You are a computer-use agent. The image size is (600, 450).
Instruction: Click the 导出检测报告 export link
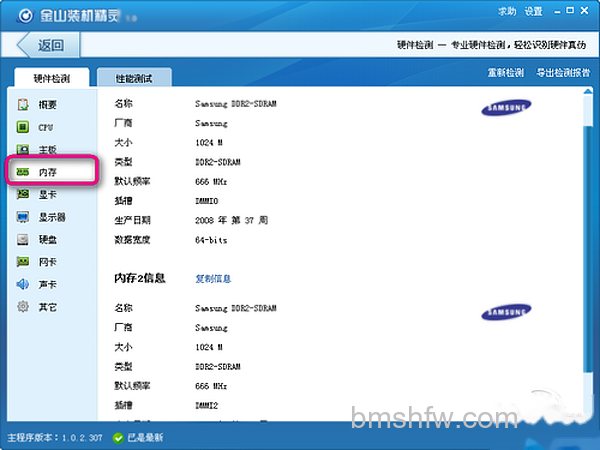[x=563, y=73]
